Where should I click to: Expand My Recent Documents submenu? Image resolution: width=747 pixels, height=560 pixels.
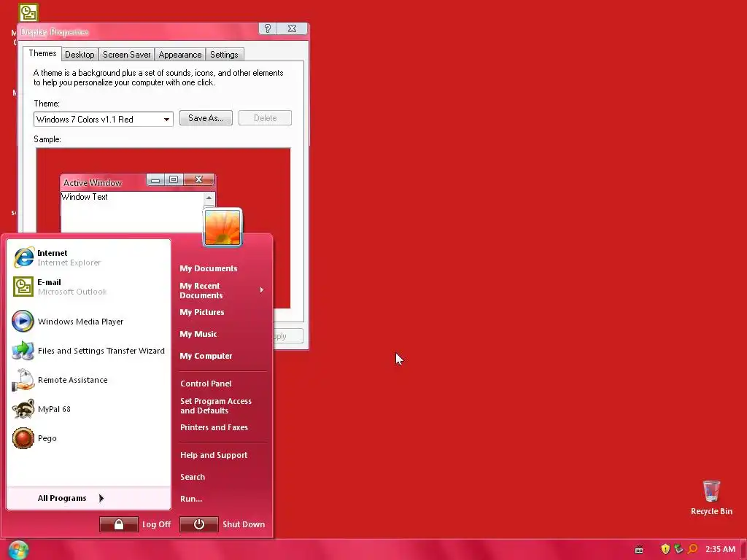point(222,290)
